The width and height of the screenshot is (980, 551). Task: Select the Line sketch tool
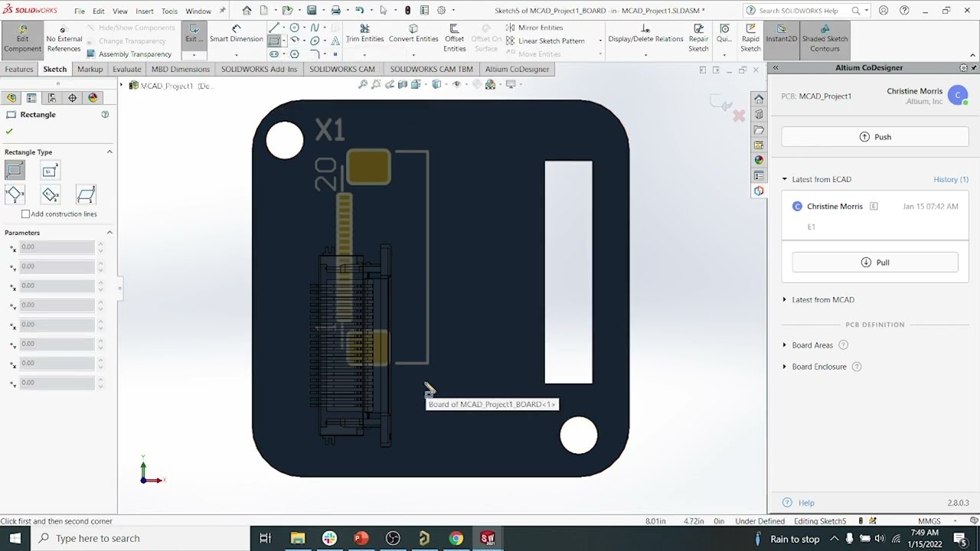point(274,28)
